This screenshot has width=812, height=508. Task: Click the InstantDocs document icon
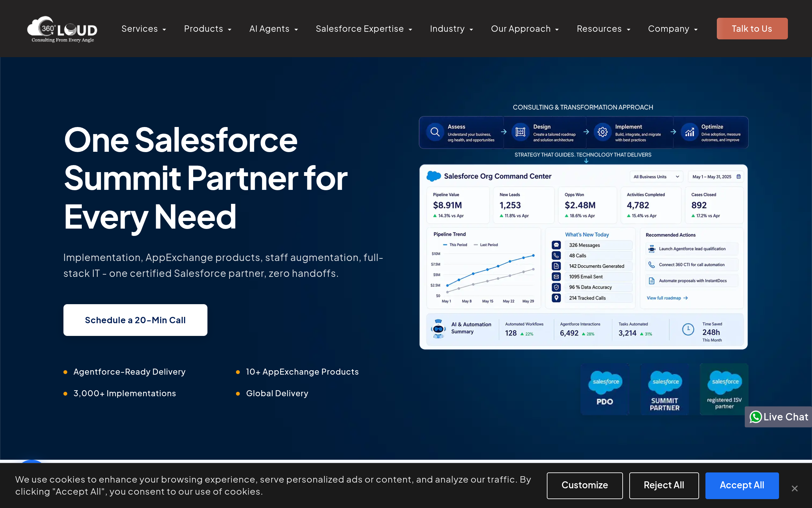pyautogui.click(x=652, y=281)
